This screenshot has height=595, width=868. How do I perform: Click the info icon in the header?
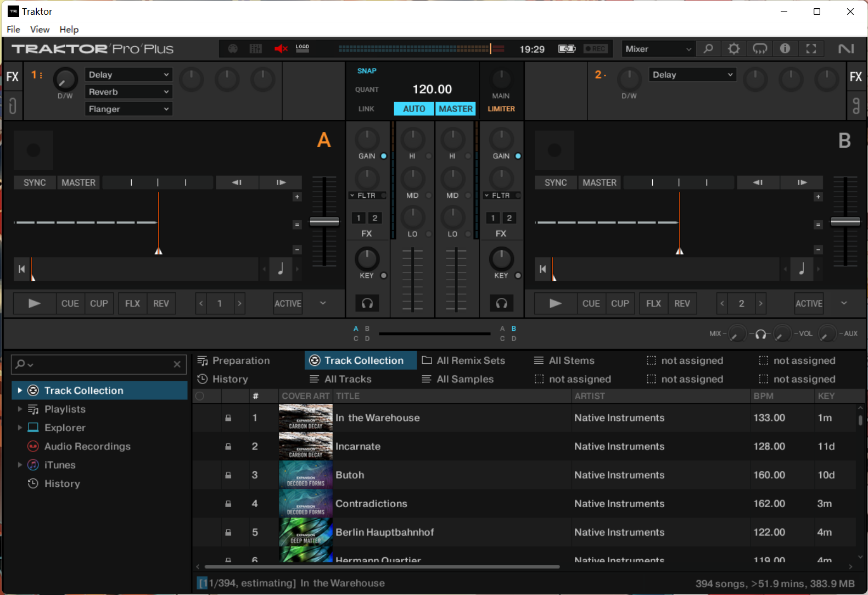[x=785, y=49]
